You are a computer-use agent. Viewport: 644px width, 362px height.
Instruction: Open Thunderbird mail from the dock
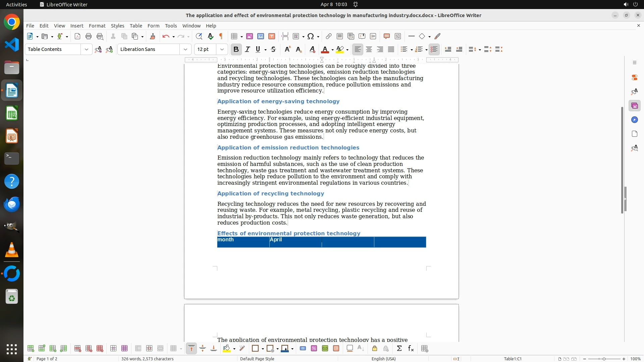pyautogui.click(x=12, y=204)
